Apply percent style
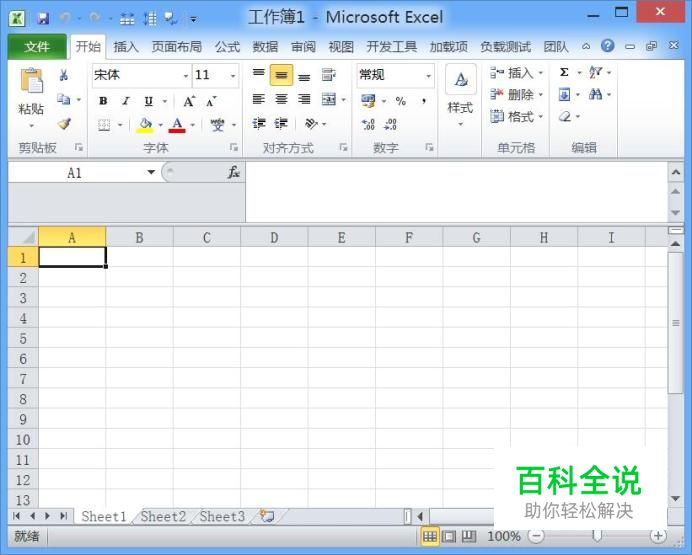Viewport: 692px width, 555px height. click(x=401, y=101)
